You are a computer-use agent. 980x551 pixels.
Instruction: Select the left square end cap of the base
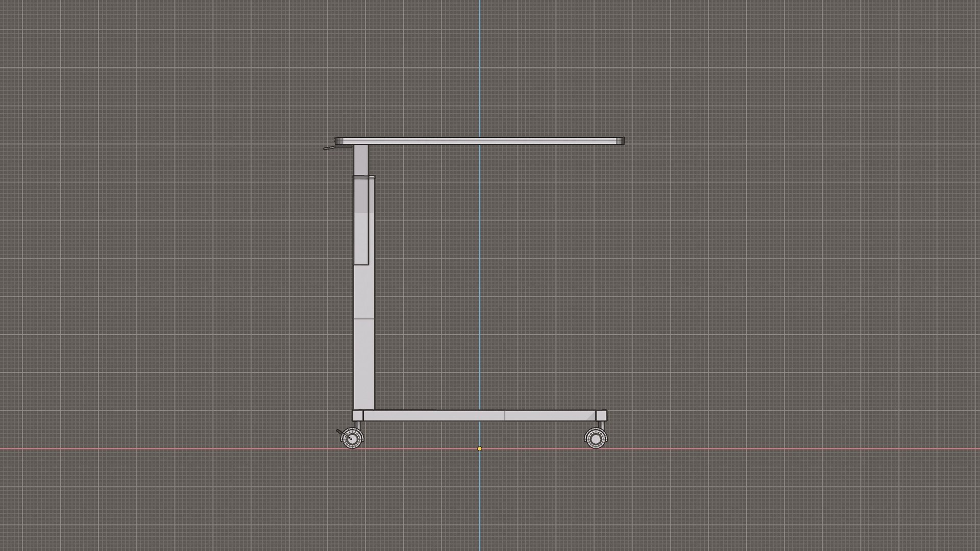(x=358, y=415)
